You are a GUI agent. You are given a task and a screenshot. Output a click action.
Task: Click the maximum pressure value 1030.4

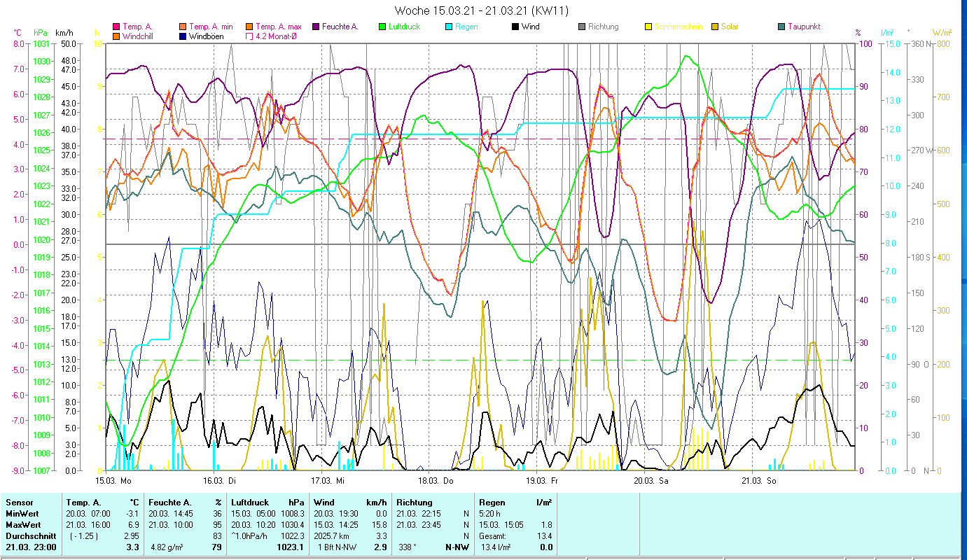coord(292,525)
